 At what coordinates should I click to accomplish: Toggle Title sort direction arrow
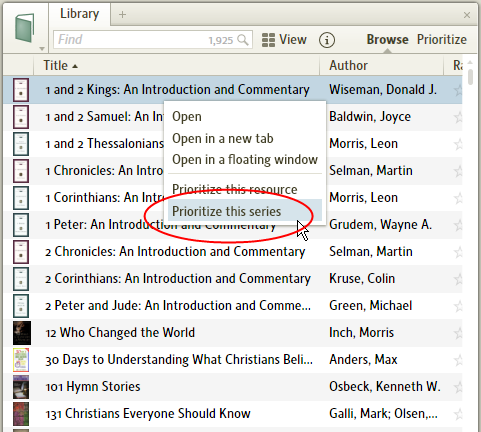click(x=75, y=67)
